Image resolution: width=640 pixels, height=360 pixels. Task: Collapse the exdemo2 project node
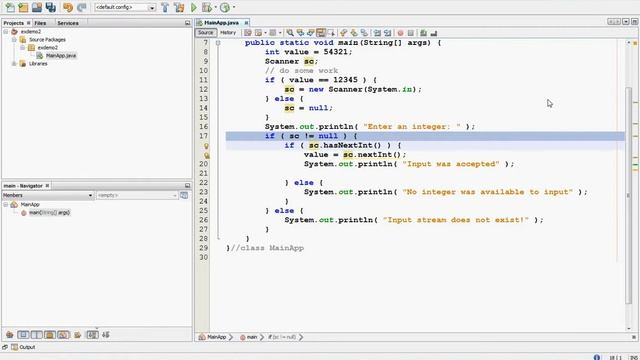click(6, 31)
